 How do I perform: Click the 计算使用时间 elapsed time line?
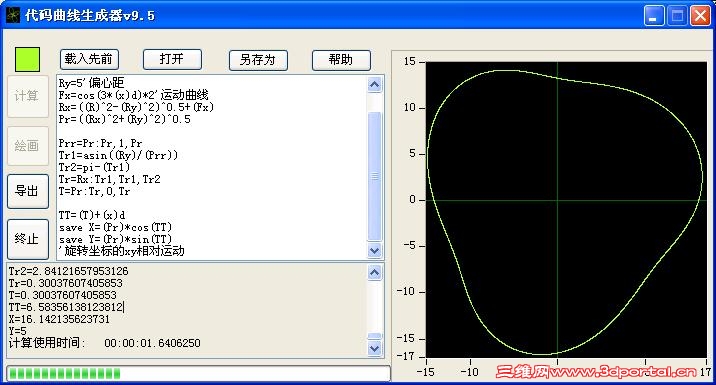coord(105,343)
